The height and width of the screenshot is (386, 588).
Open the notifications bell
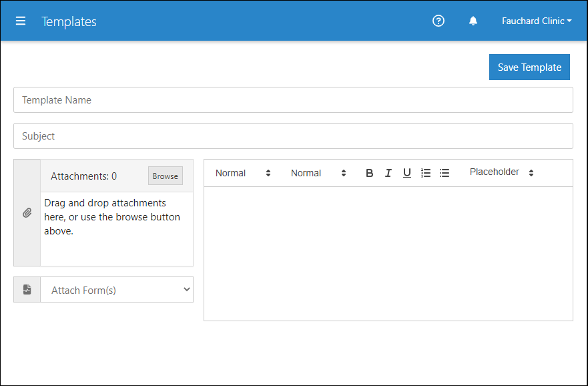[x=473, y=21]
